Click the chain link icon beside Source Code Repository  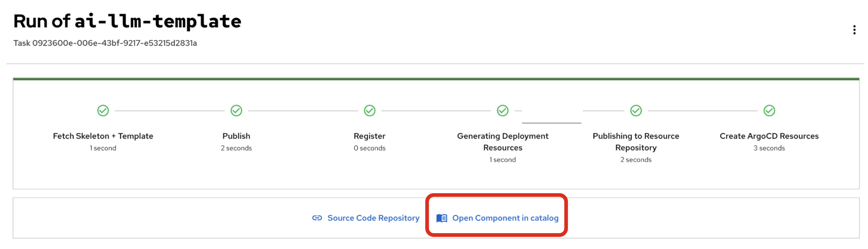[317, 218]
